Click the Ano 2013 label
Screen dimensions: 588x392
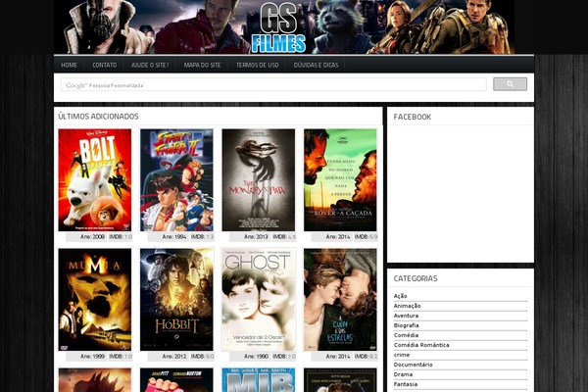tap(256, 237)
